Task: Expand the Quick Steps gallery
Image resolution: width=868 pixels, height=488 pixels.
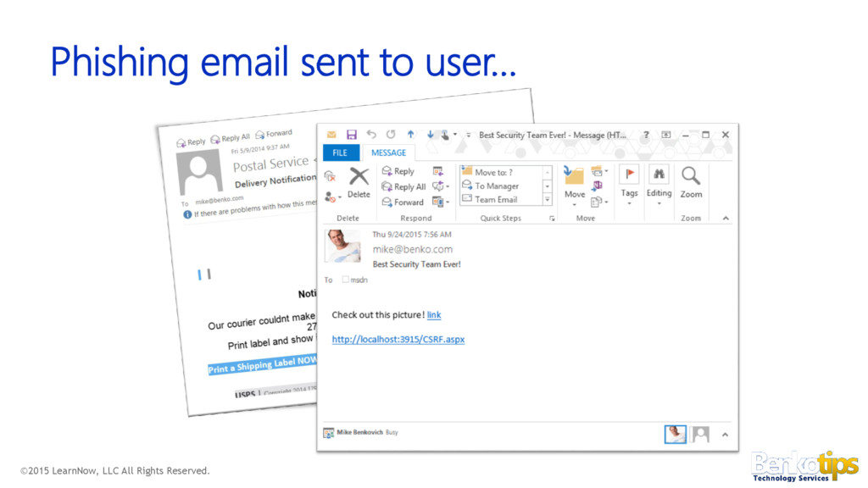Action: pos(548,200)
